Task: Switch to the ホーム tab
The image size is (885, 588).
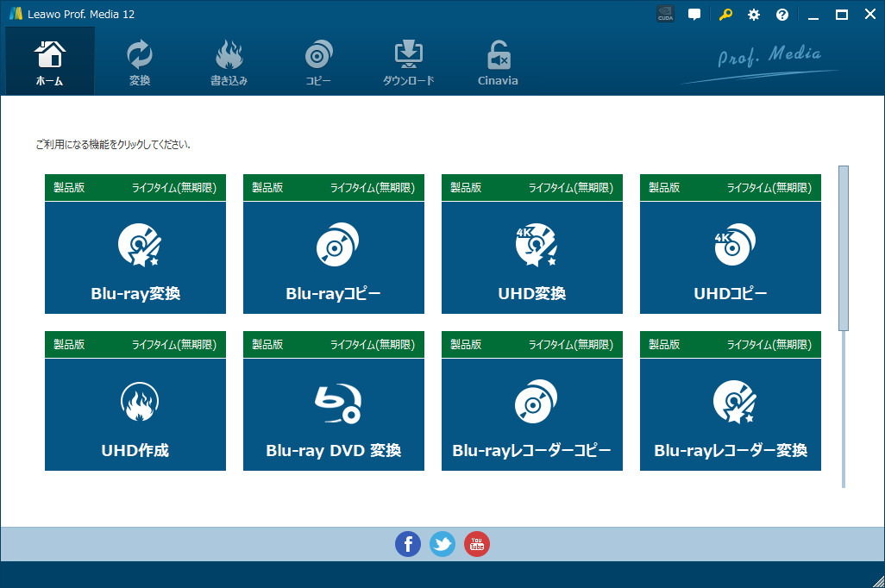Action: click(x=50, y=62)
